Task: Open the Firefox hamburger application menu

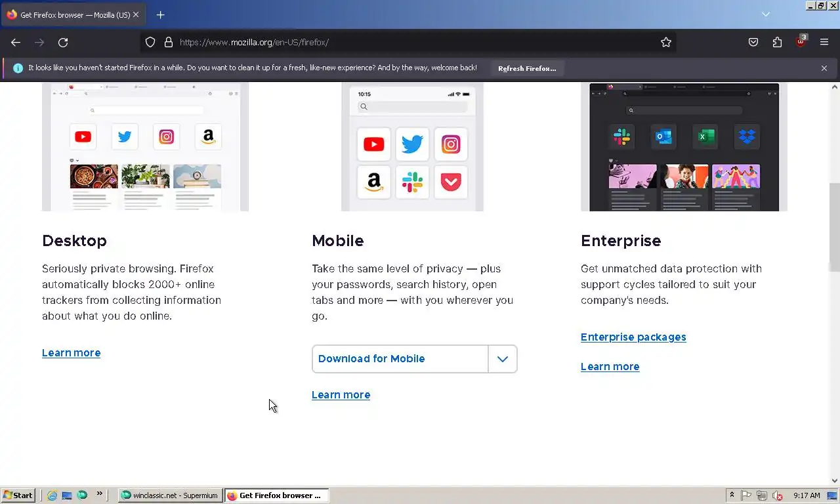Action: 824,42
